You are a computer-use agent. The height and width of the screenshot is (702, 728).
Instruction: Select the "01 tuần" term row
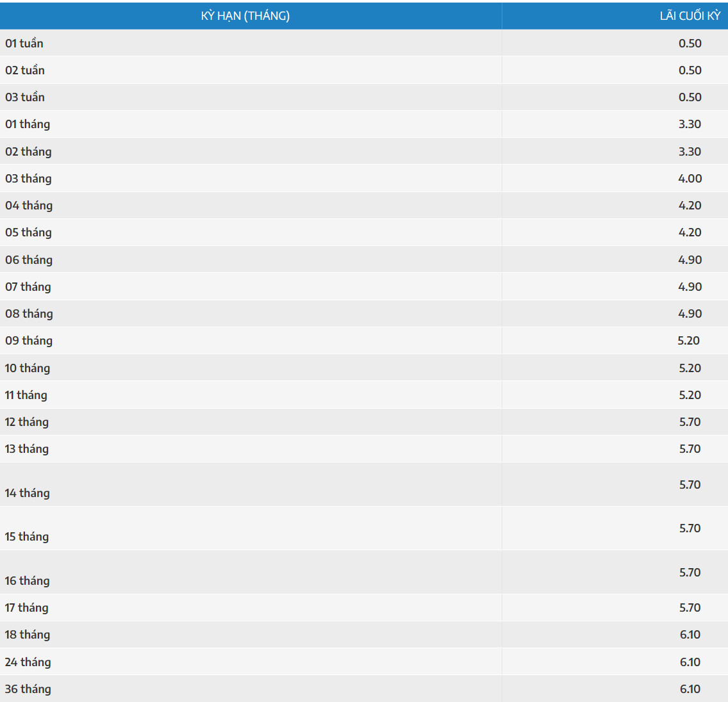click(x=24, y=44)
